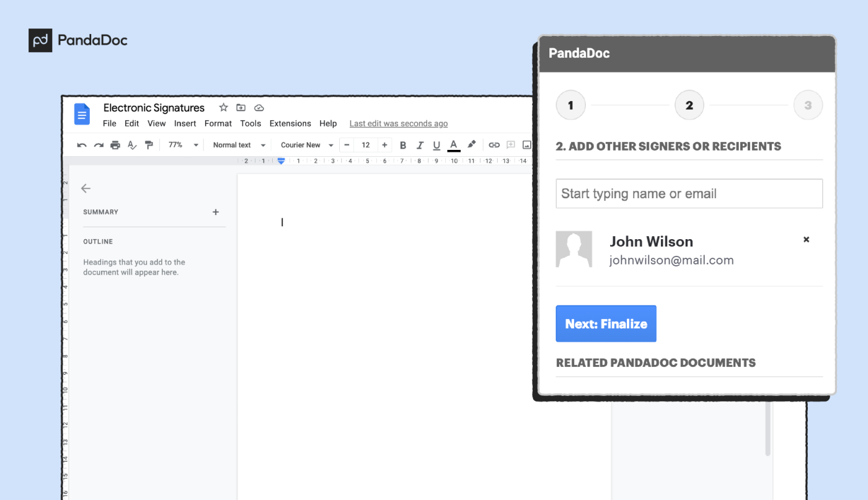
Task: Insert an image
Action: point(527,145)
